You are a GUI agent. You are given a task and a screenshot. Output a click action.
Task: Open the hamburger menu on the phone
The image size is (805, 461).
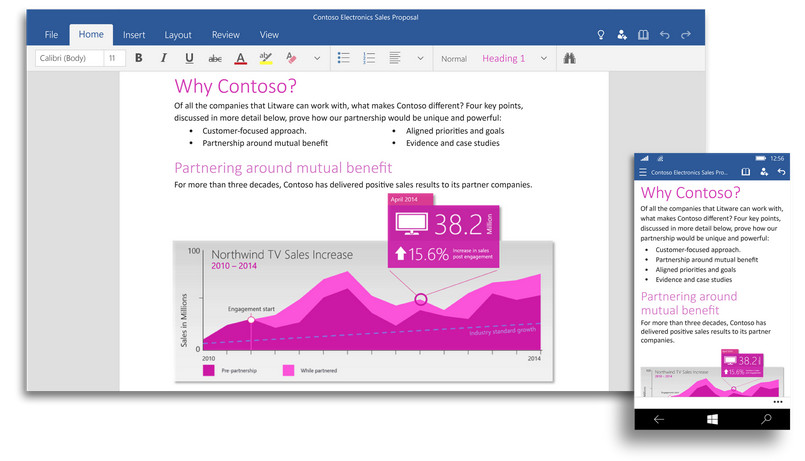[643, 172]
